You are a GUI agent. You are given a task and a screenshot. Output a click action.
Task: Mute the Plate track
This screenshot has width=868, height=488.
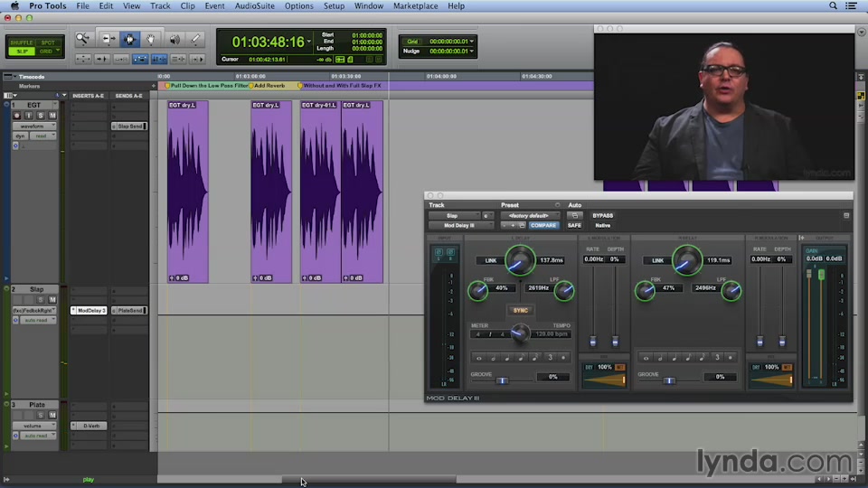(52, 415)
